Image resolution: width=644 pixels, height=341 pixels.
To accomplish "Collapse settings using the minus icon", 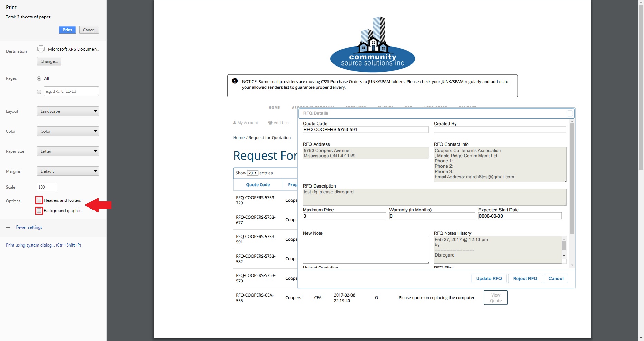I will (x=8, y=228).
